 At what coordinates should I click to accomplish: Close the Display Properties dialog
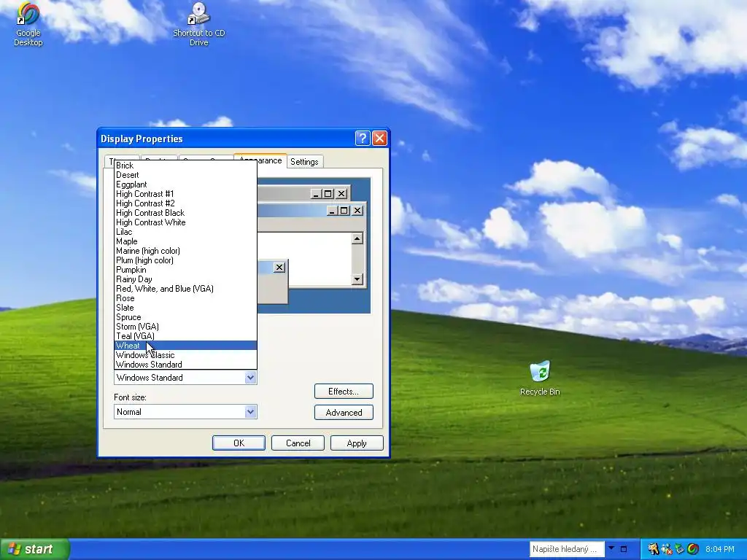[379, 138]
